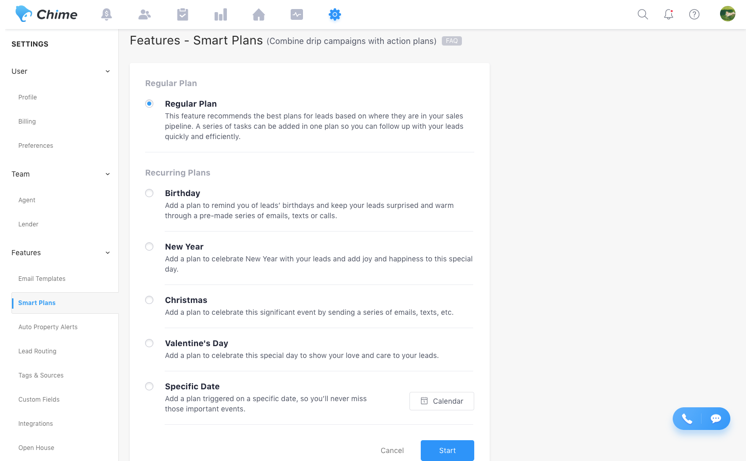Select the Christmas plan radio button
The image size is (750, 466).
149,300
